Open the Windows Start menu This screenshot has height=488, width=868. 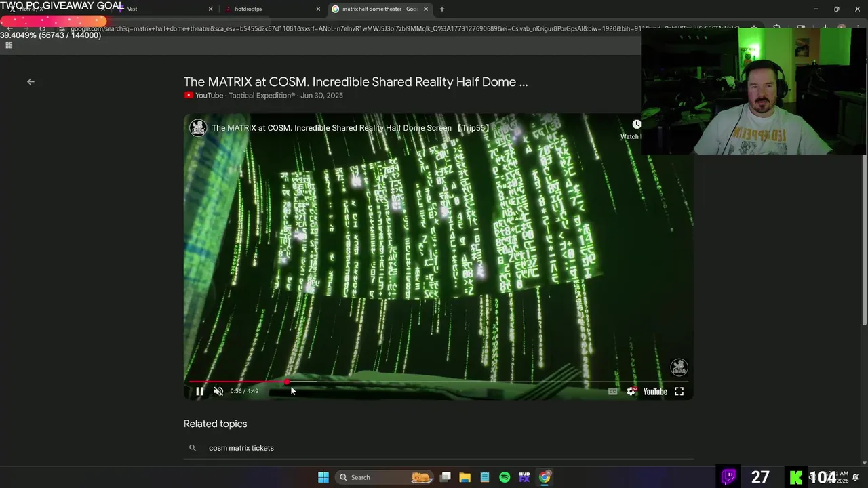(x=323, y=477)
